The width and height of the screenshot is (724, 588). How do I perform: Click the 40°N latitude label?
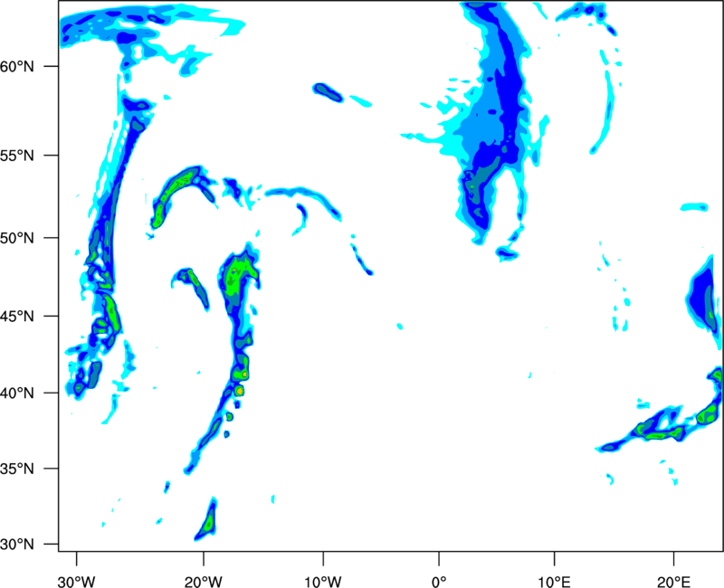[x=17, y=394]
